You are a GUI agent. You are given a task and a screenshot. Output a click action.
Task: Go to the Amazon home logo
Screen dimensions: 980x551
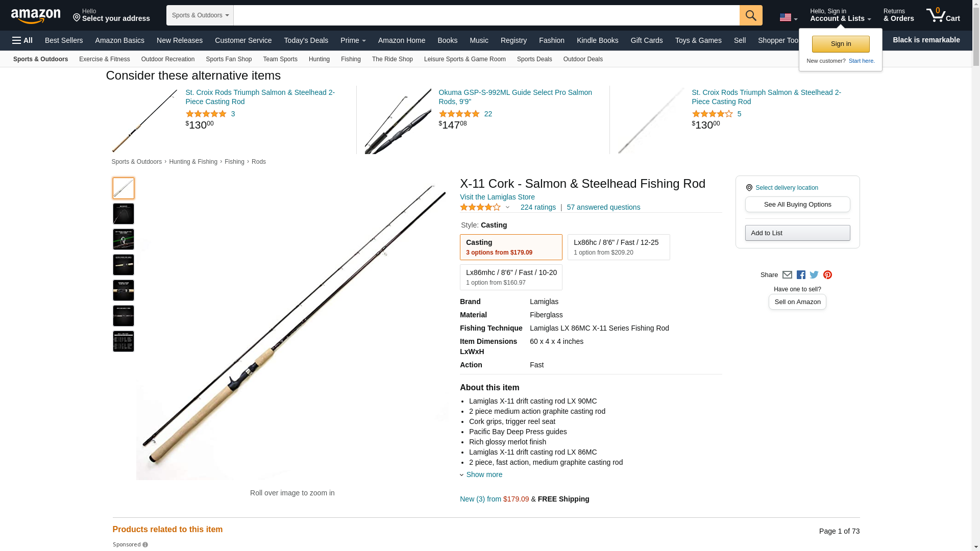pos(36,16)
